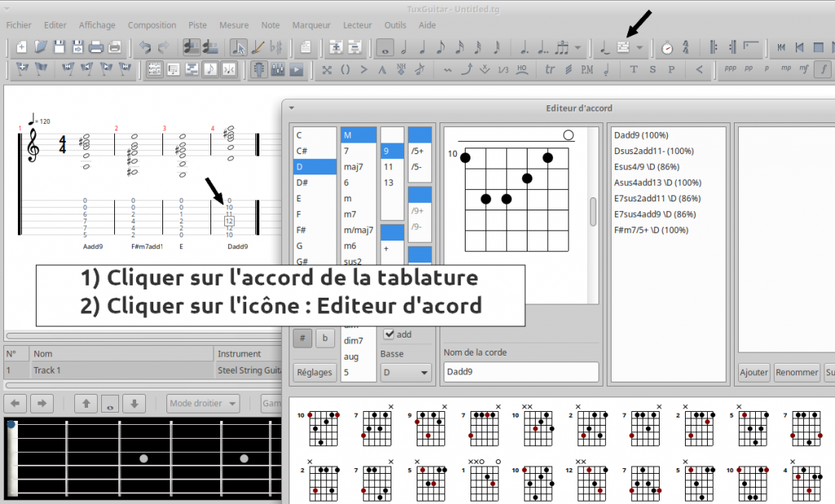The width and height of the screenshot is (835, 504).
Task: Open the Marqueur menu
Action: click(311, 25)
